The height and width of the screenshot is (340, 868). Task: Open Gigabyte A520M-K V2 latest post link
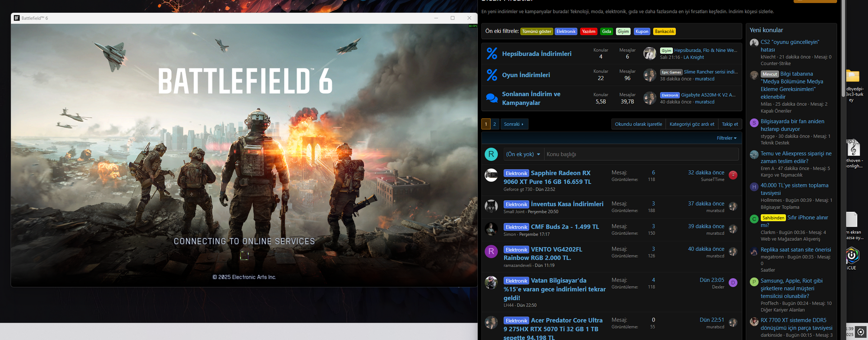coord(708,95)
